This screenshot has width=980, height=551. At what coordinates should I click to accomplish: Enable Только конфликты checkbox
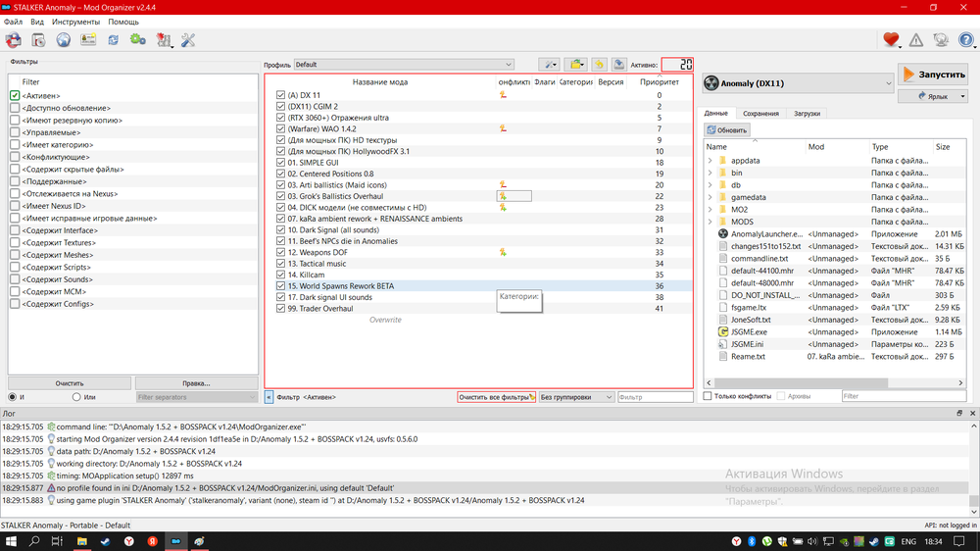[x=708, y=396]
